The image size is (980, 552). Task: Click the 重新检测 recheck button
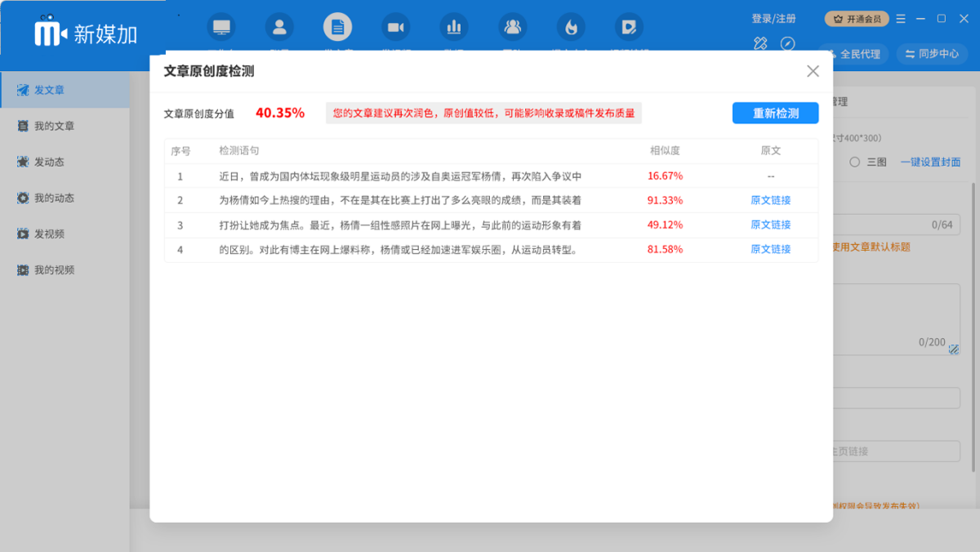pos(774,114)
